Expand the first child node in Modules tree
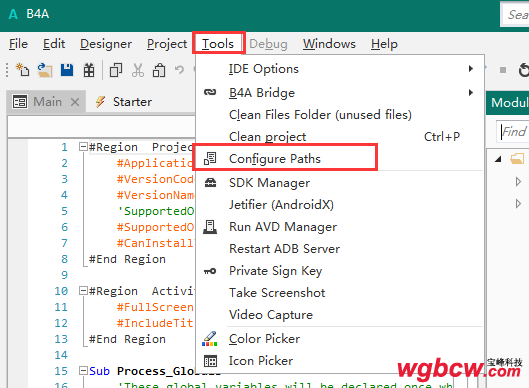This screenshot has width=529, height=388. 518,182
